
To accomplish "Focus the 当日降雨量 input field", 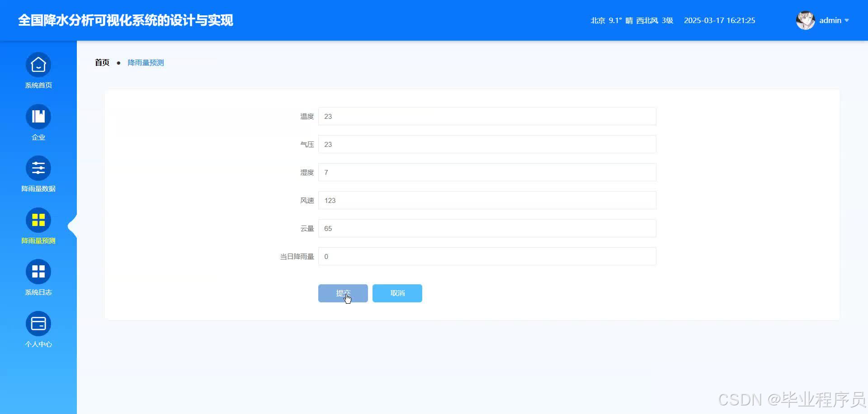I will tap(487, 256).
